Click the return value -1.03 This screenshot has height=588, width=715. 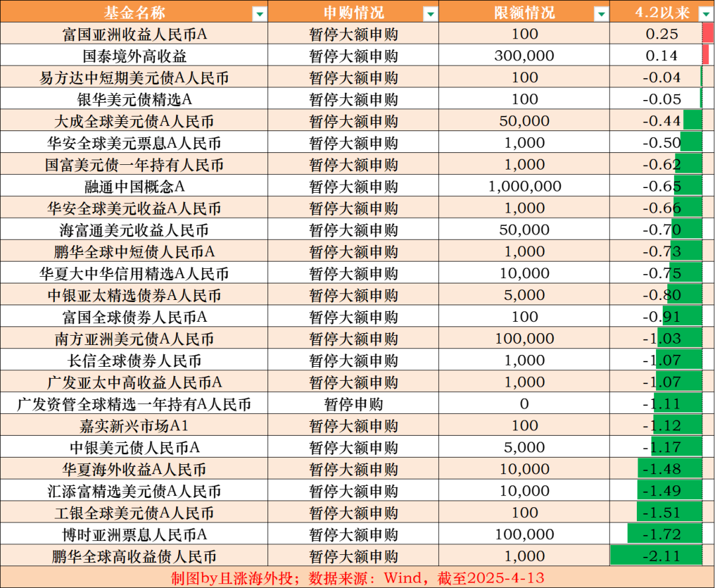(662, 338)
